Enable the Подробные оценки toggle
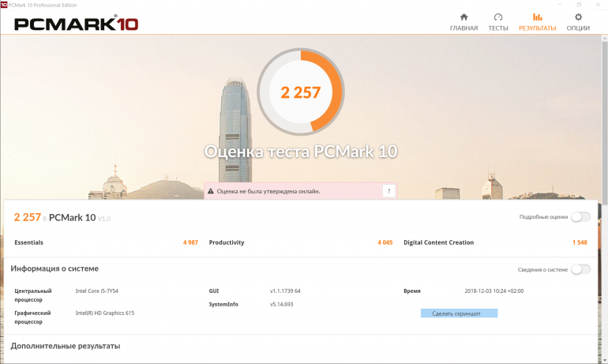The height and width of the screenshot is (364, 608). (x=580, y=217)
